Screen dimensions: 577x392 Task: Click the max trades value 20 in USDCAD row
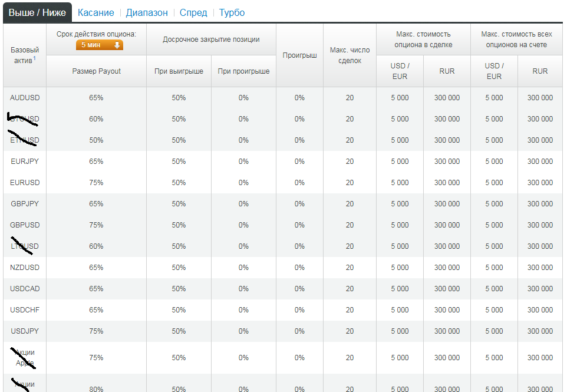pyautogui.click(x=350, y=289)
